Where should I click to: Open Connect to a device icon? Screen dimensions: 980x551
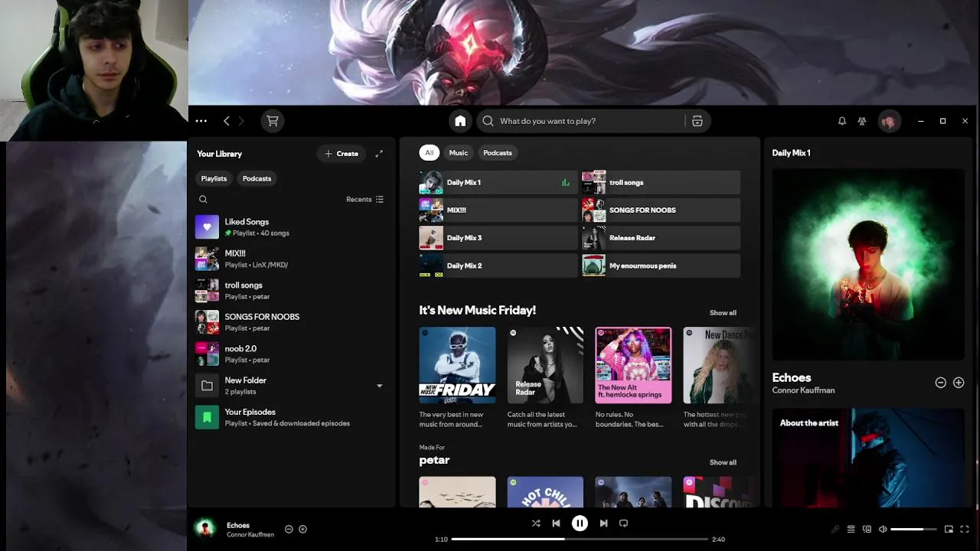pyautogui.click(x=867, y=529)
